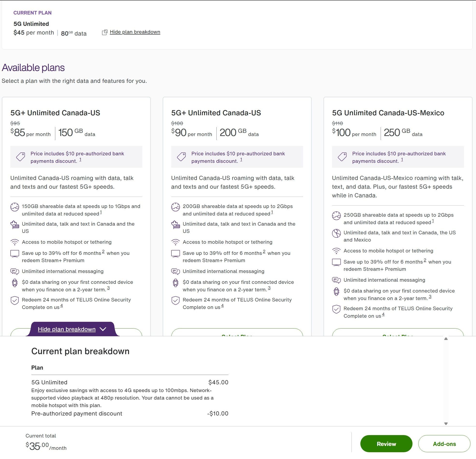Click maple leaf flag icon in 200GB plan
476x459 pixels.
click(x=175, y=224)
